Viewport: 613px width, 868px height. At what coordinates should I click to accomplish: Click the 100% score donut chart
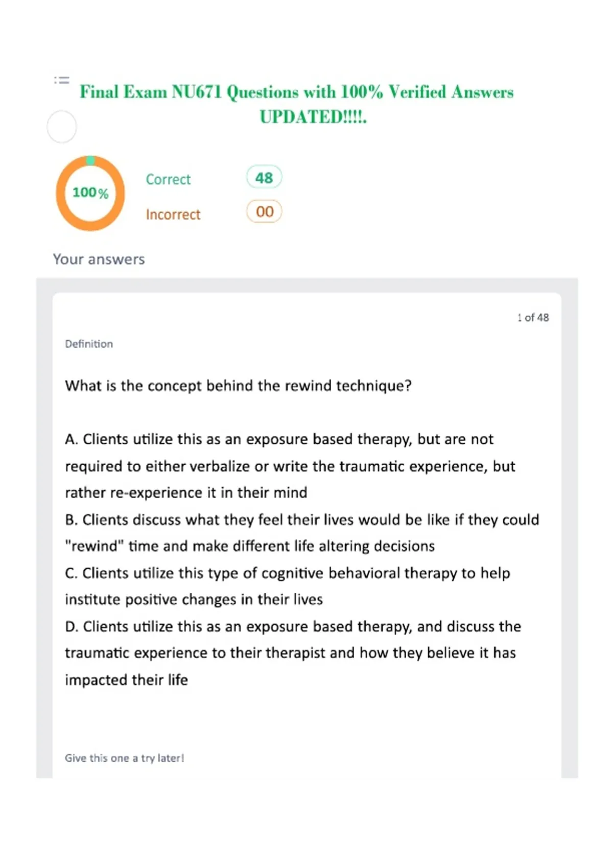(90, 193)
